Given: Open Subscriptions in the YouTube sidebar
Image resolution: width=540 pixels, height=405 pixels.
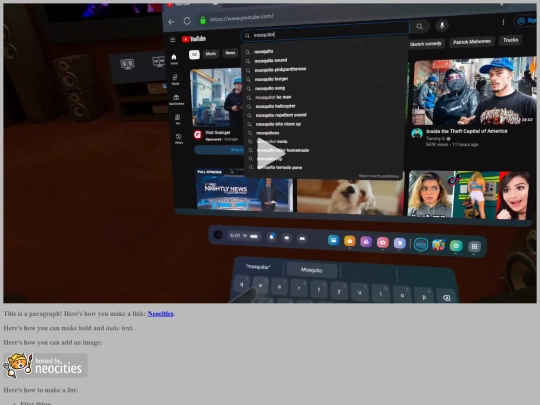Looking at the screenshot, I should tap(176, 99).
